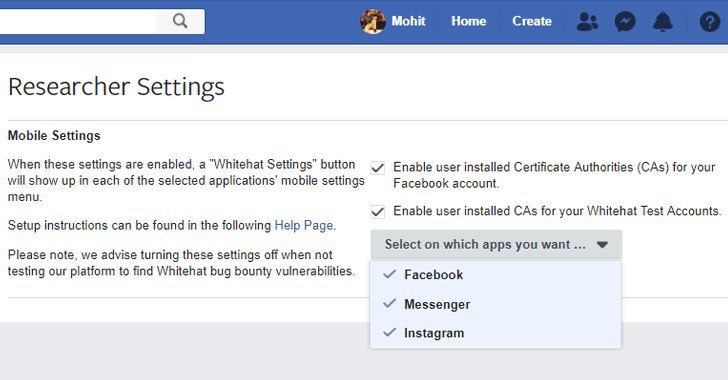Toggle Messenger in the apps list
728x380 pixels.
(495, 304)
